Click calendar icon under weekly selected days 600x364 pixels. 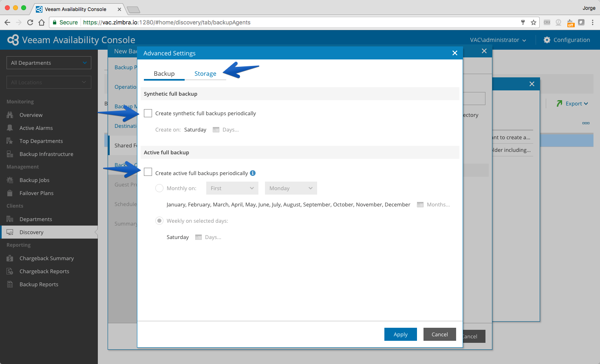(x=199, y=237)
